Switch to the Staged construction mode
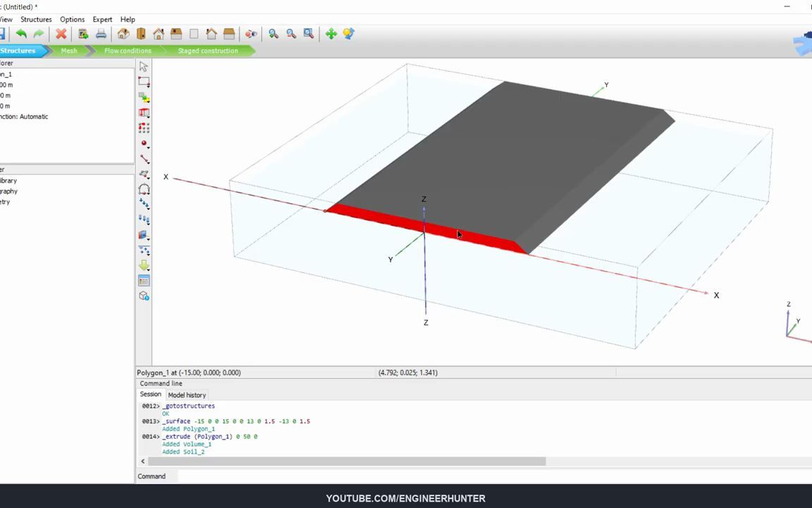This screenshot has width=812, height=508. [208, 50]
